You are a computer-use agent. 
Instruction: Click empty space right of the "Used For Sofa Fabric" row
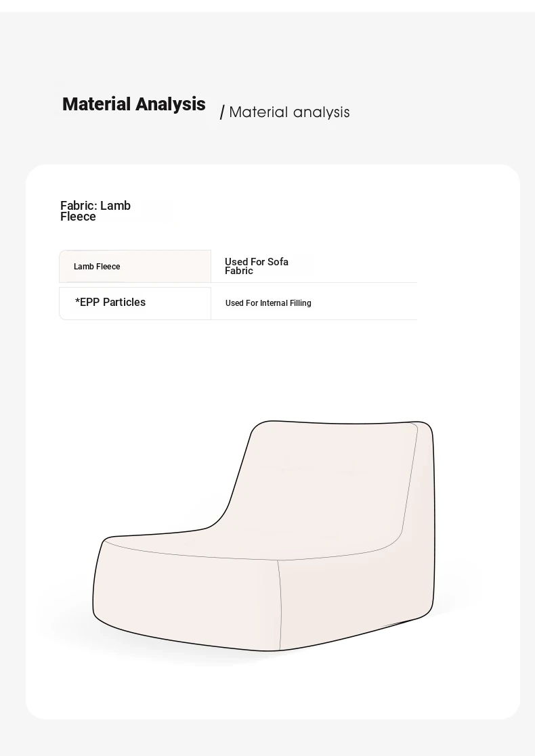tap(366, 266)
